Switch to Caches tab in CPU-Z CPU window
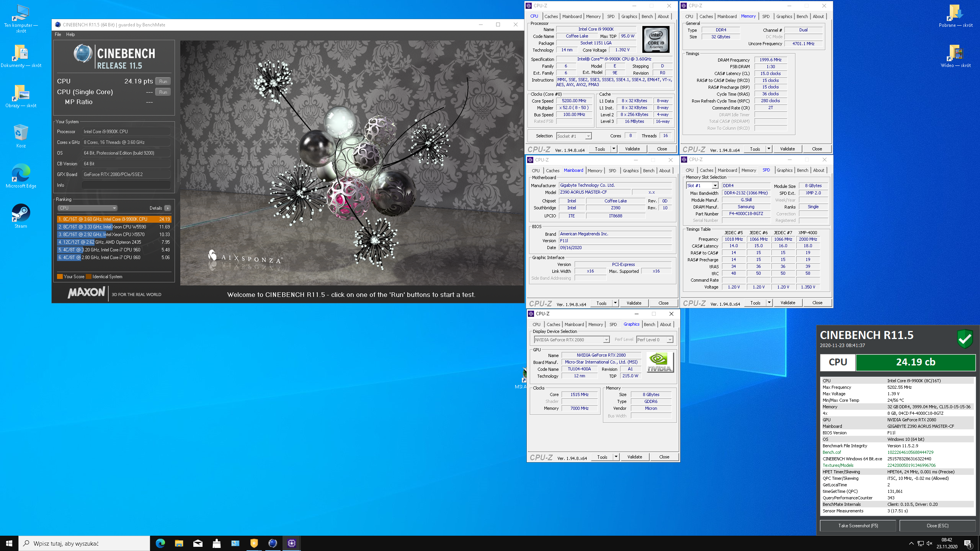 point(551,16)
